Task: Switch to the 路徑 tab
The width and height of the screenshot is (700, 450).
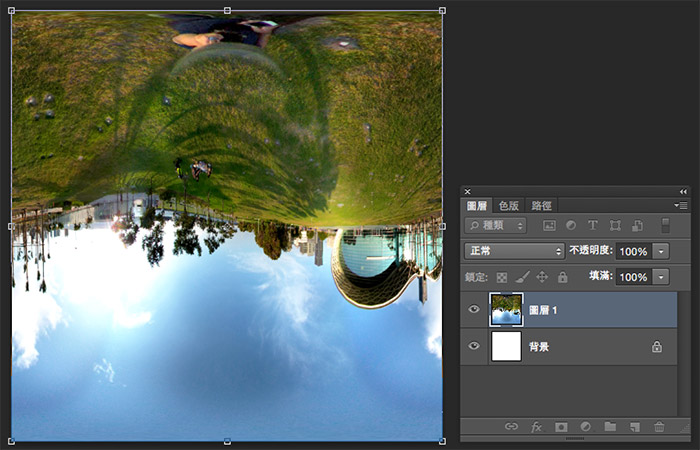Action: tap(543, 205)
